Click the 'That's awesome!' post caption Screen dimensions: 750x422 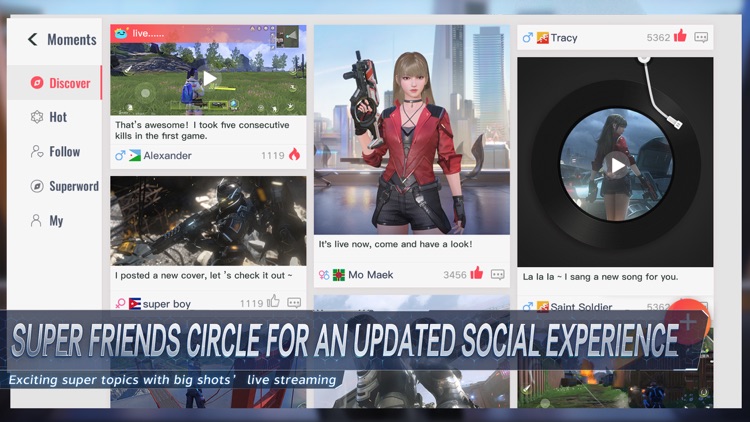point(202,130)
